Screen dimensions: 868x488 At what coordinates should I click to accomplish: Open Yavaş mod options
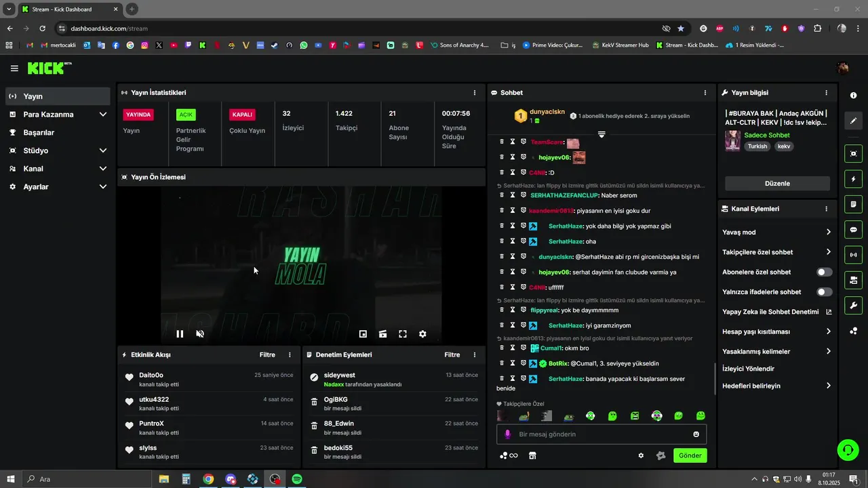click(777, 232)
